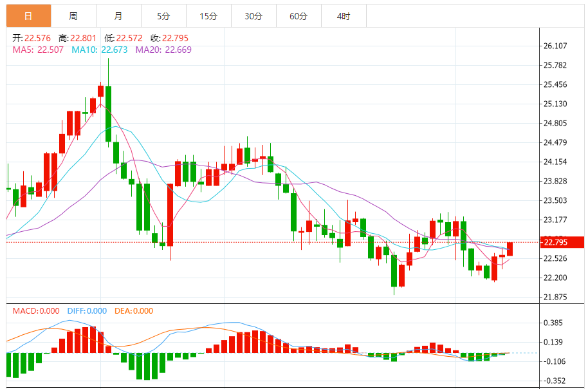Click the 26.107 price axis label
Screen dimensions: 588x389
[x=555, y=46]
